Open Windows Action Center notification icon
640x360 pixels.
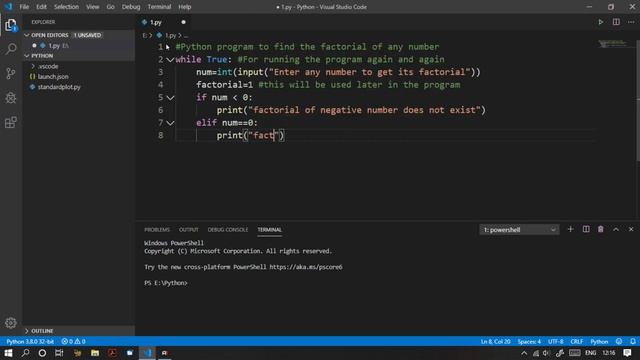tap(627, 353)
